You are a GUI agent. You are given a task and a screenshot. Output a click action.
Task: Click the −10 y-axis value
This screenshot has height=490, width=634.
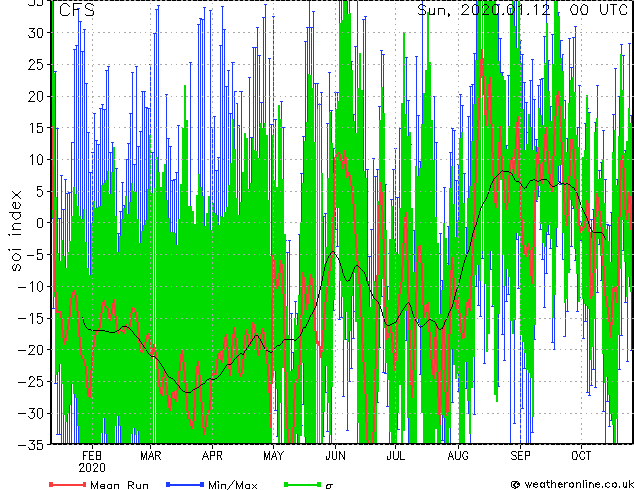(x=31, y=287)
